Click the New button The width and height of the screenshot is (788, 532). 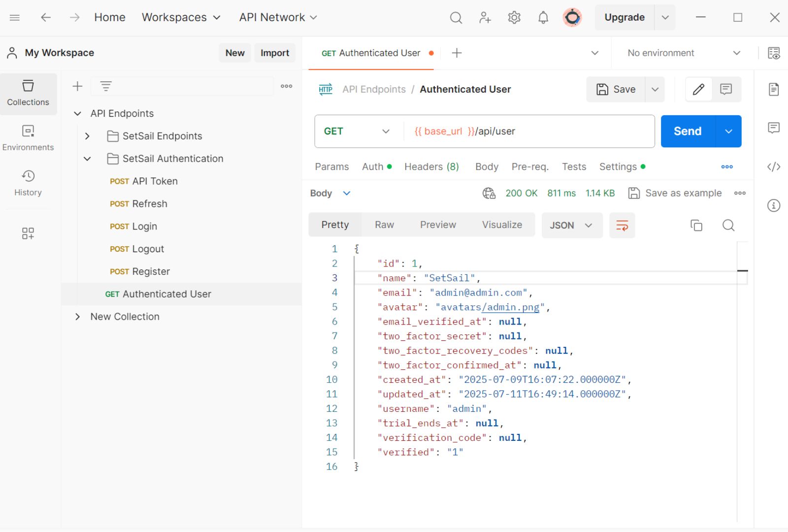[x=235, y=53]
